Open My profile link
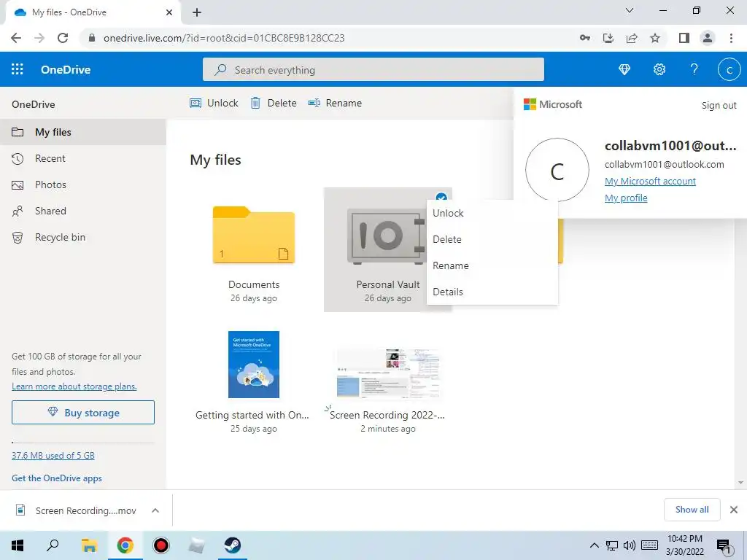 tap(625, 198)
